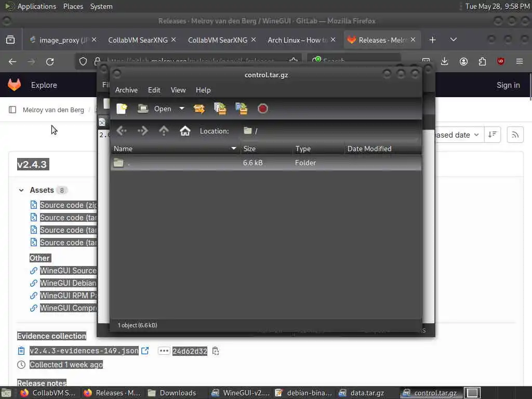The image size is (532, 399).
Task: Click Sign in on GitLab
Action: 508,85
